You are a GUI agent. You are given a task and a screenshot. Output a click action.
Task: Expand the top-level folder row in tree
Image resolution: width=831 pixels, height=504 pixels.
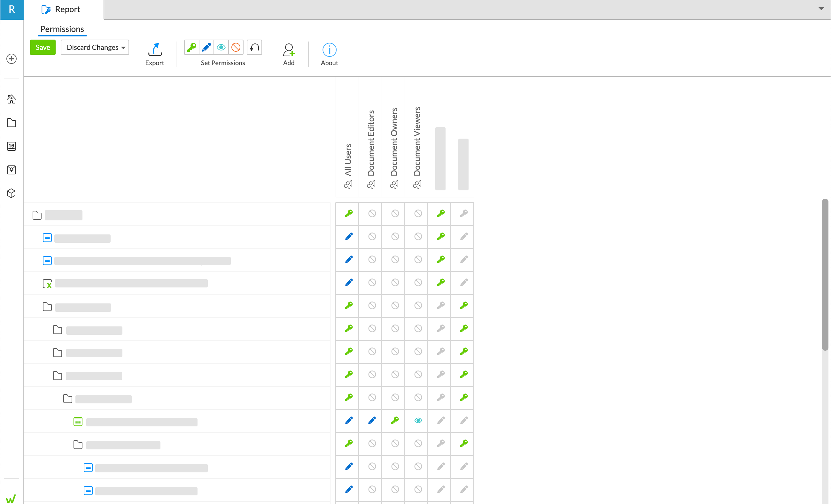37,215
